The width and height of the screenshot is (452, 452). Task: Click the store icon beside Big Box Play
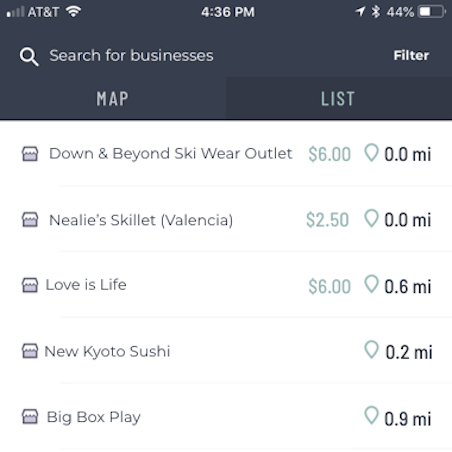pos(30,417)
